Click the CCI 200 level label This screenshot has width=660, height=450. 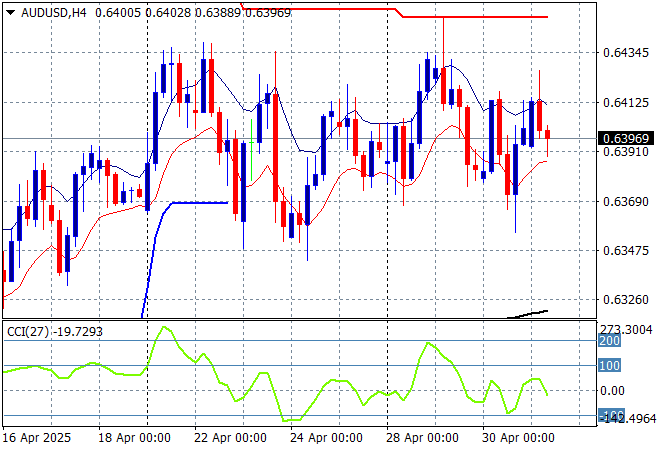tap(609, 341)
